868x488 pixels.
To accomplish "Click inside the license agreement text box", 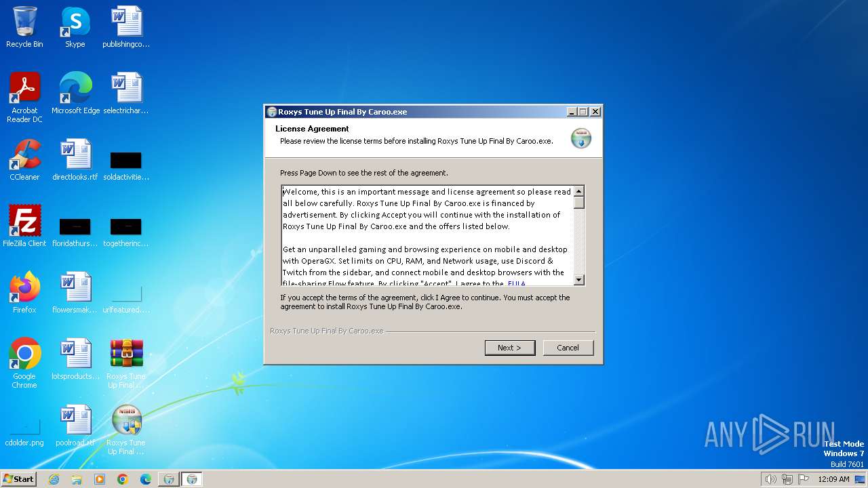I will (428, 235).
